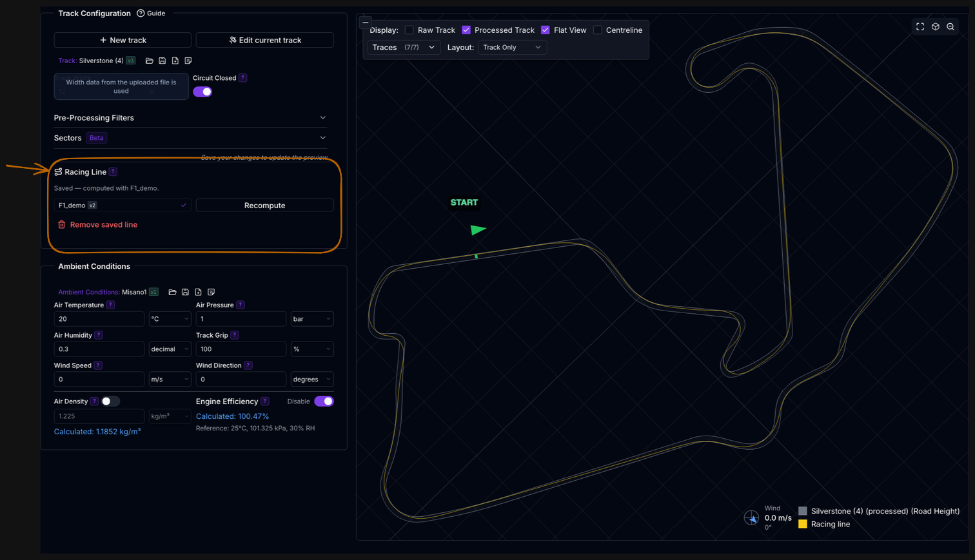Show Engine Efficiency help tooltip icon
This screenshot has width=975, height=560.
(265, 401)
